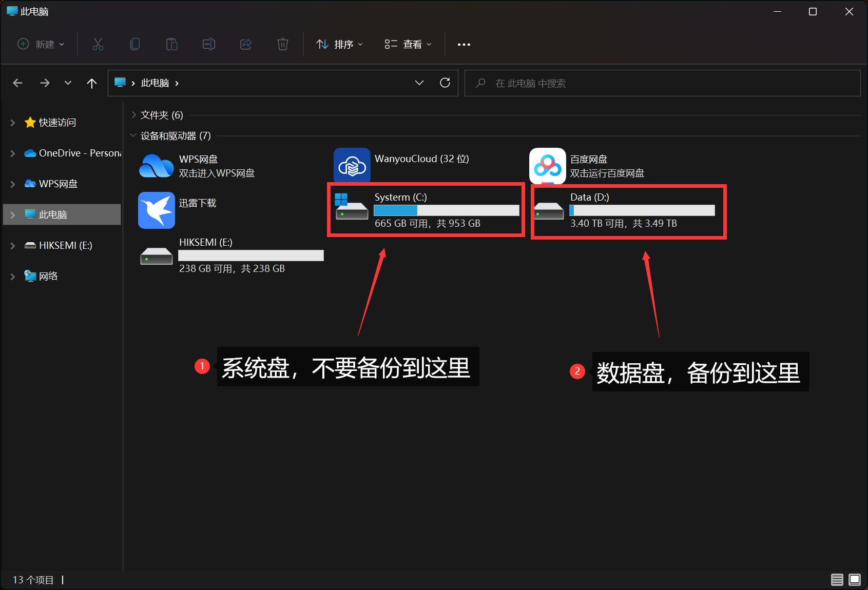Collapse the 设备和驱动器 section
The image size is (868, 590).
point(133,136)
